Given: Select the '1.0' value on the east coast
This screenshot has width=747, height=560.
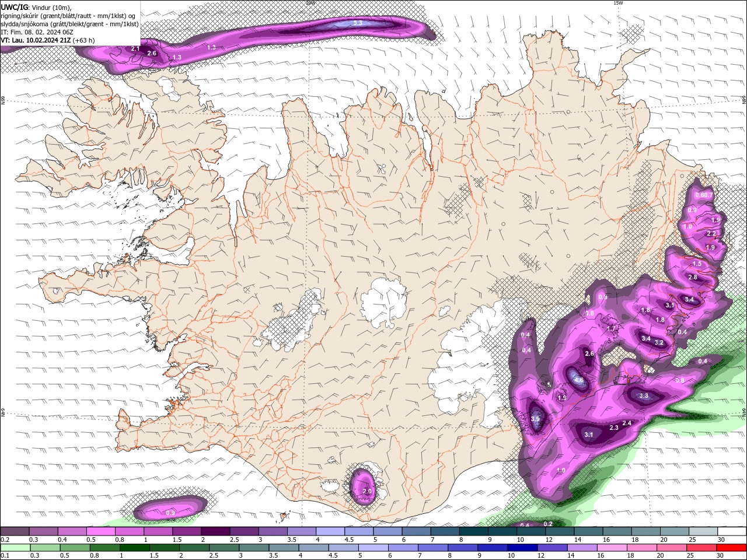Looking at the screenshot, I should click(x=687, y=226).
